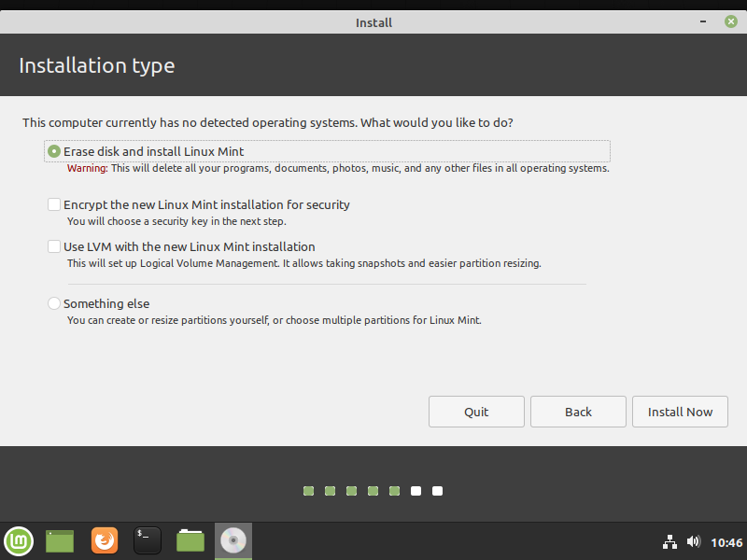Click the 'Installation type' heading
The height and width of the screenshot is (560, 747).
[x=97, y=65]
